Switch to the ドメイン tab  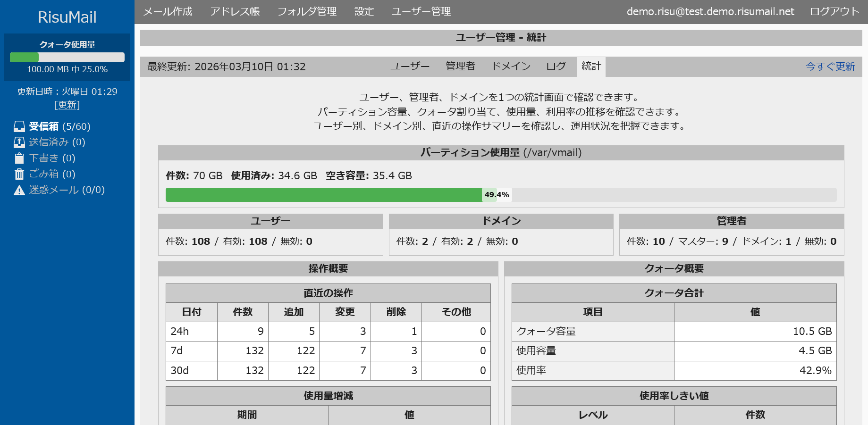(x=511, y=67)
